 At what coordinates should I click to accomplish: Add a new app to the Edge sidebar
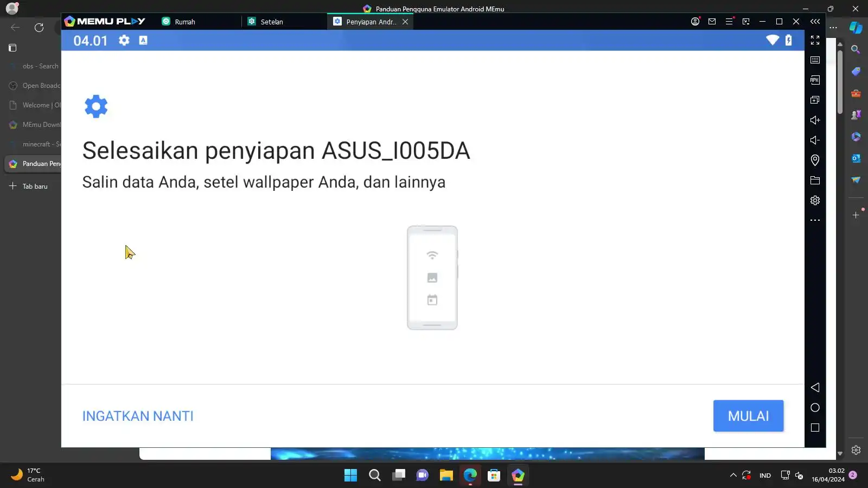(x=856, y=215)
